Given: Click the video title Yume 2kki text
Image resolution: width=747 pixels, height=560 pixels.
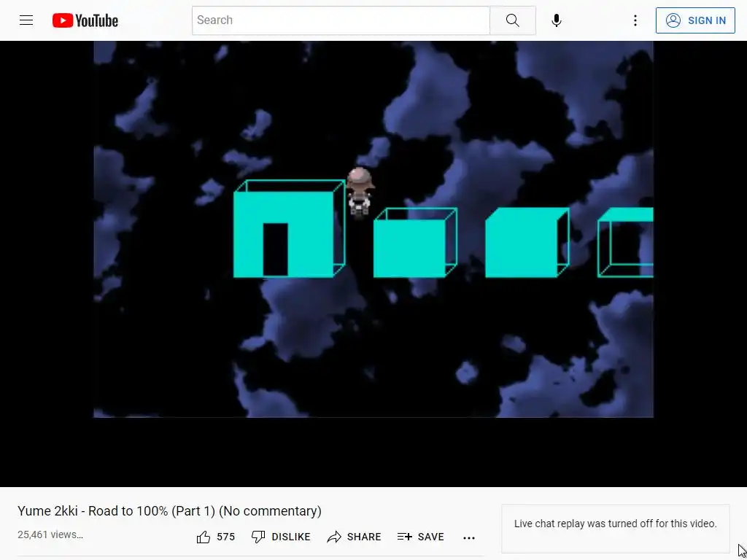Looking at the screenshot, I should tap(169, 511).
